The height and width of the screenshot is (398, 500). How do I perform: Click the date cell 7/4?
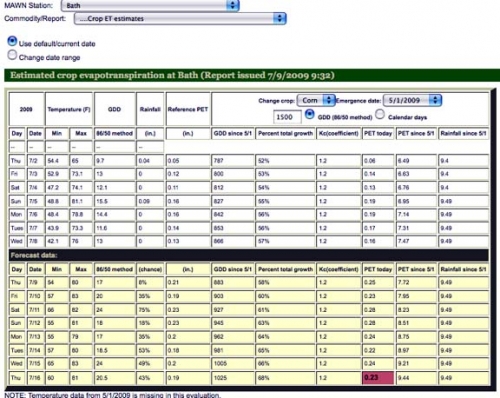point(35,188)
